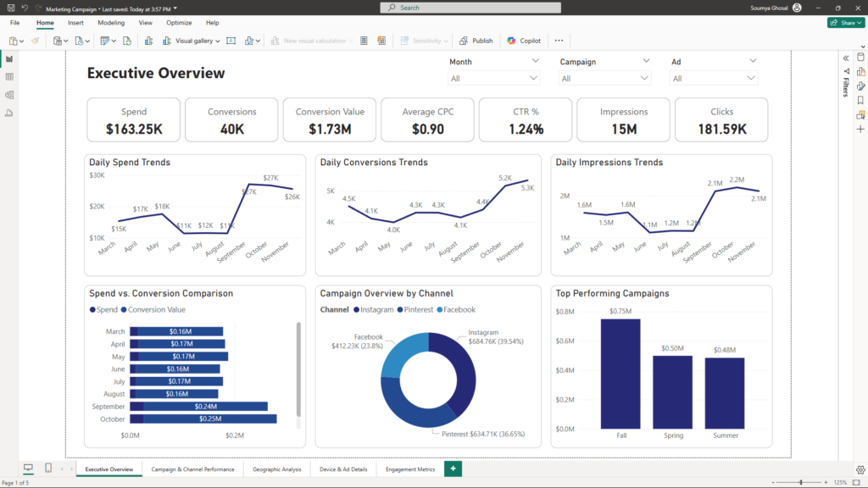This screenshot has width=868, height=488.
Task: Open the Table view in left sidebar
Action: tap(9, 76)
